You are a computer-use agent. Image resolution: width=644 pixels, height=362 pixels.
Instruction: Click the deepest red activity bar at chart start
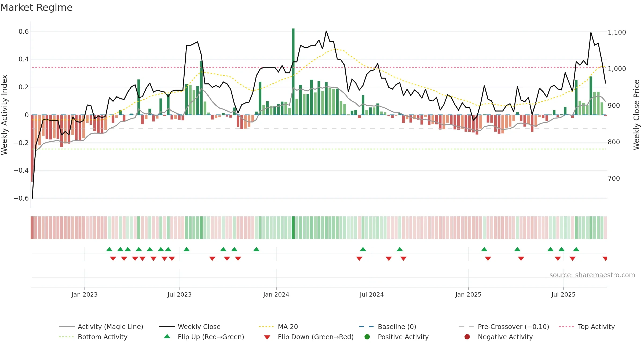point(32,148)
